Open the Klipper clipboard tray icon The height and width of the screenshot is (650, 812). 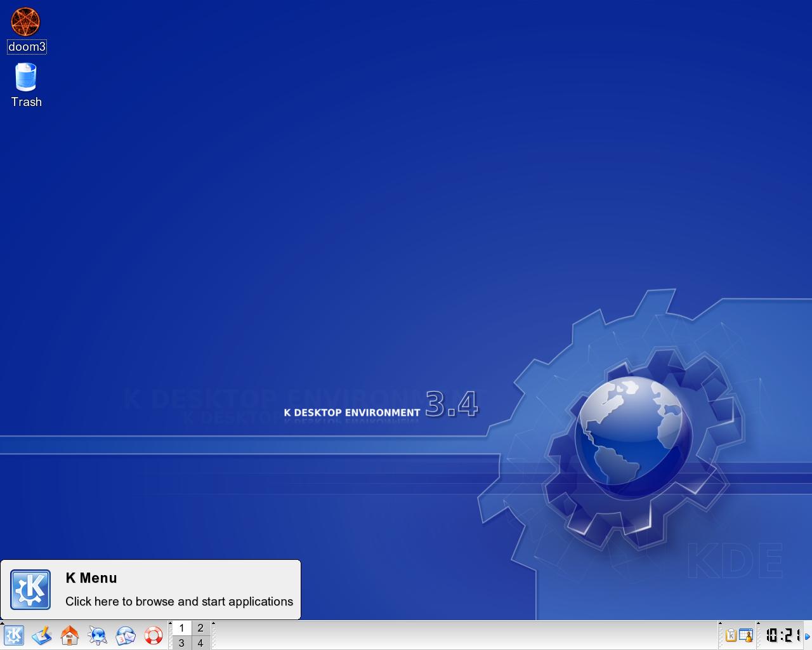731,635
